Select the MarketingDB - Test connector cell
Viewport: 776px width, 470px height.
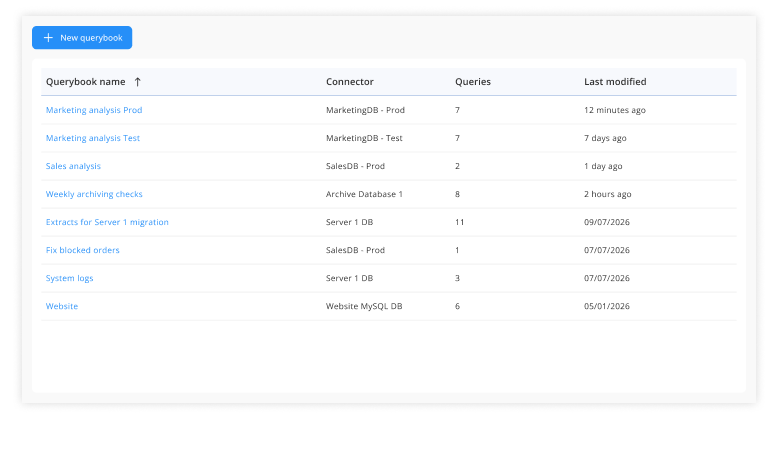[x=364, y=138]
